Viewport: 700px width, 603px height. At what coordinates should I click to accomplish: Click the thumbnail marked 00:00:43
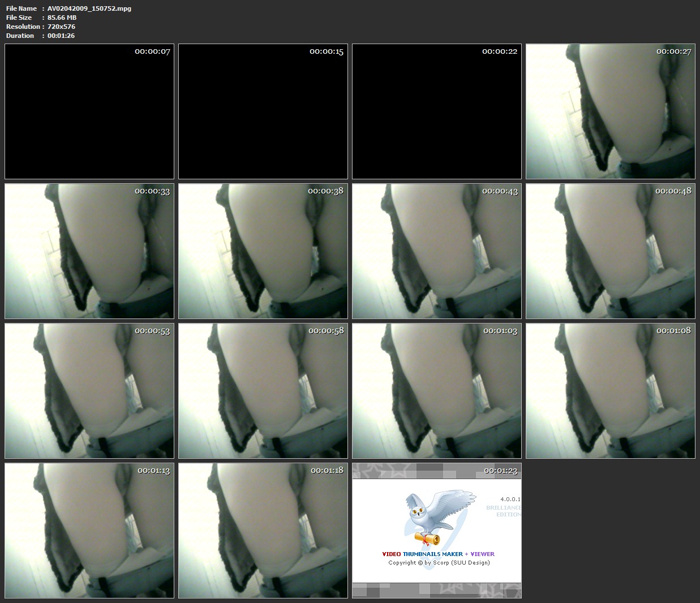pyautogui.click(x=437, y=251)
